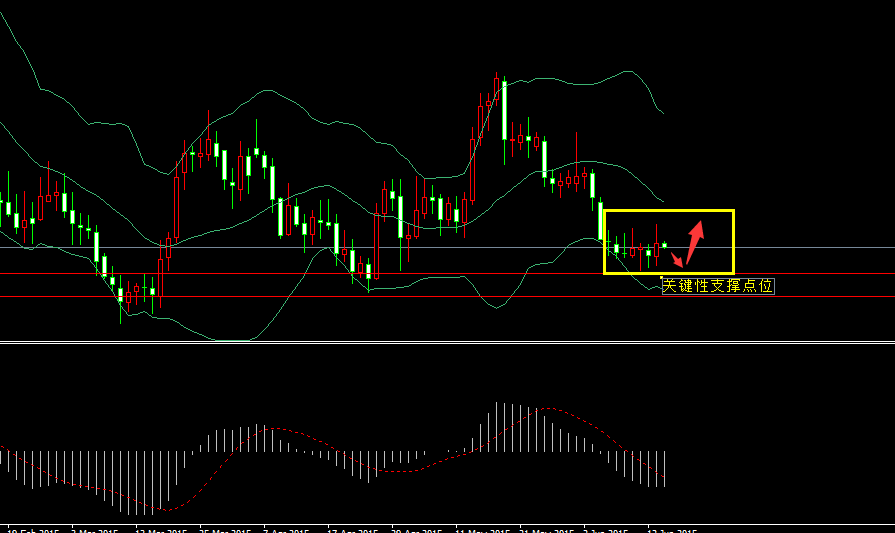This screenshot has width=895, height=533.
Task: Select the 关键性支撑点位 text label
Action: tap(717, 286)
